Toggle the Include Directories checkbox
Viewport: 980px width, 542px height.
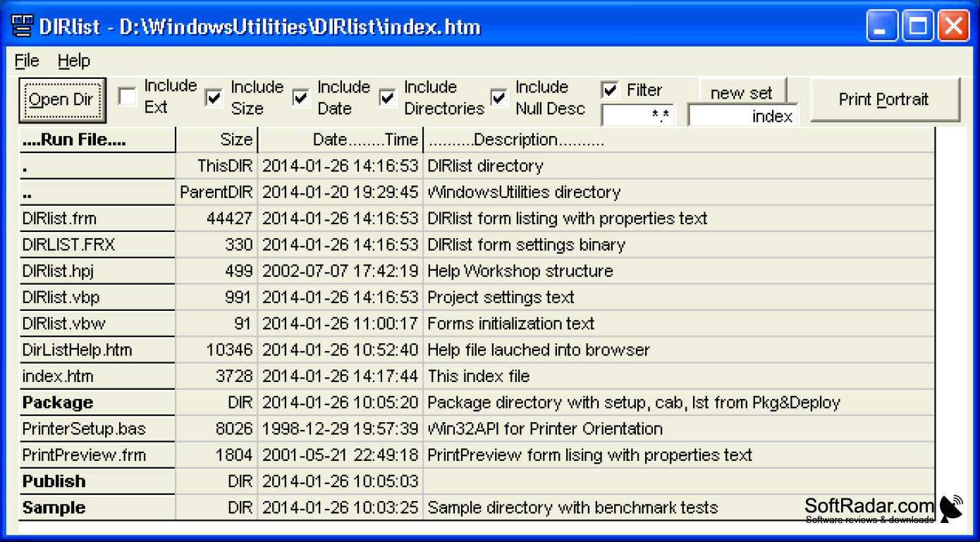pyautogui.click(x=388, y=97)
